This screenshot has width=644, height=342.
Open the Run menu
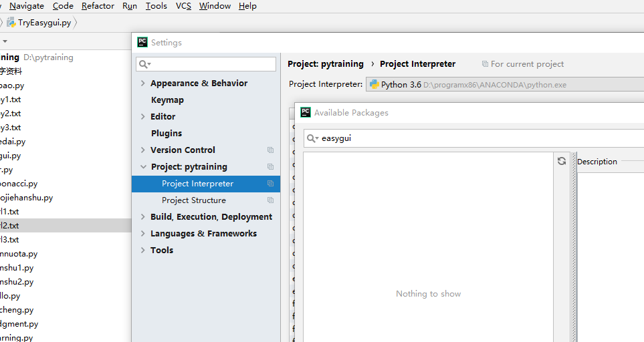(x=129, y=6)
